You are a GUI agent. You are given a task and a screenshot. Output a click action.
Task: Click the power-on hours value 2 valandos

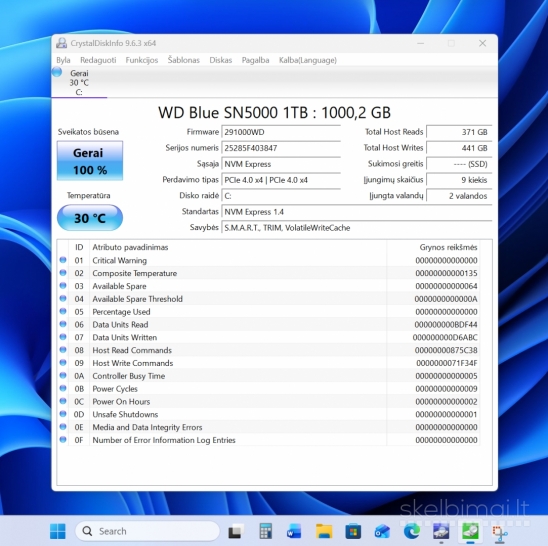click(459, 196)
